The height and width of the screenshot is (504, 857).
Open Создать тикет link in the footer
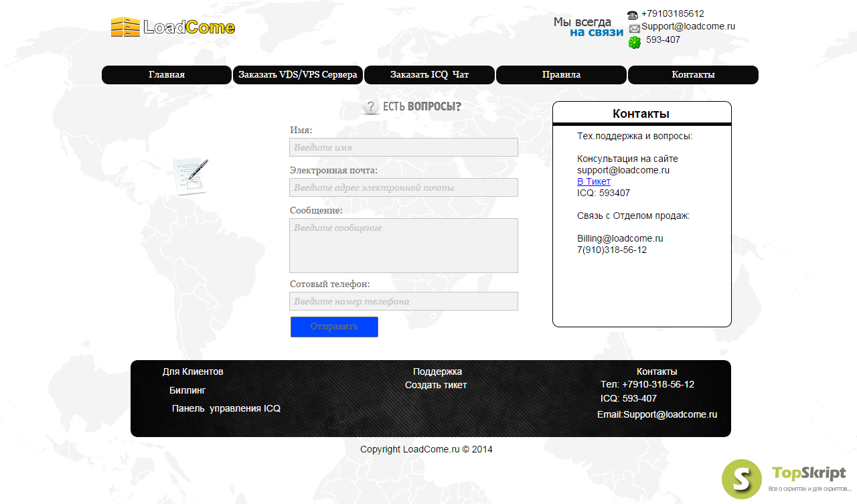click(436, 385)
